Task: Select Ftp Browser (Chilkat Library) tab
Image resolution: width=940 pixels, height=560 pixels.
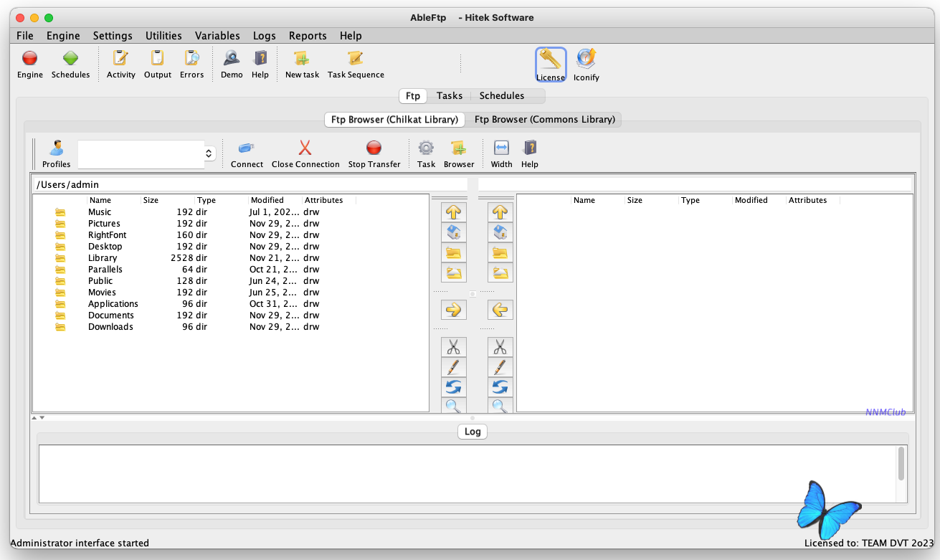Action: (x=394, y=120)
